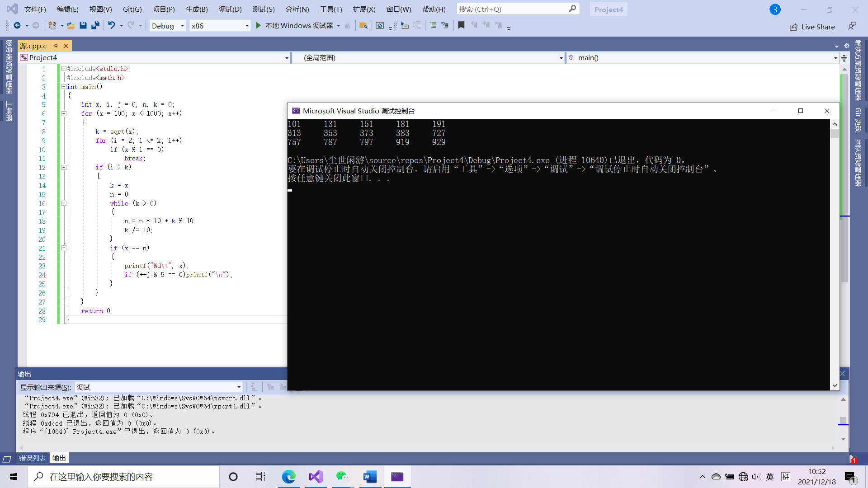
Task: Click the Undo arrow icon
Action: (x=111, y=26)
